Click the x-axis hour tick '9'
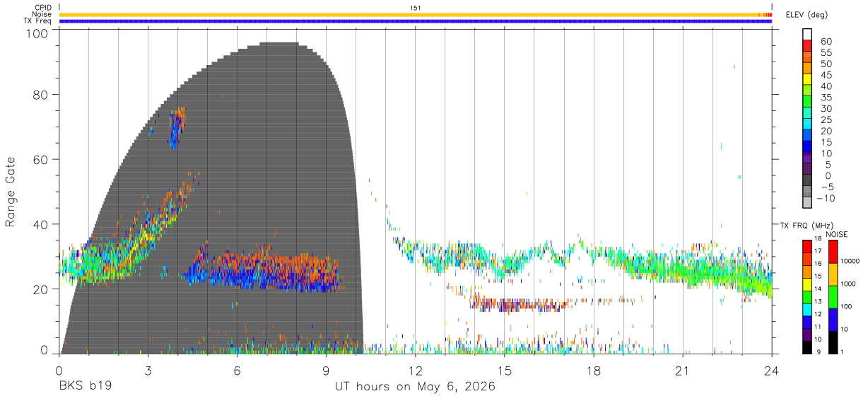The height and width of the screenshot is (401, 868). pyautogui.click(x=326, y=370)
